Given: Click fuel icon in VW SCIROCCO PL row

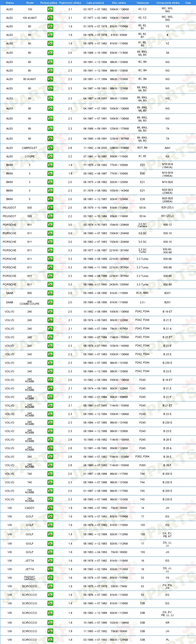Looking at the screenshot, I should (x=50, y=640).
